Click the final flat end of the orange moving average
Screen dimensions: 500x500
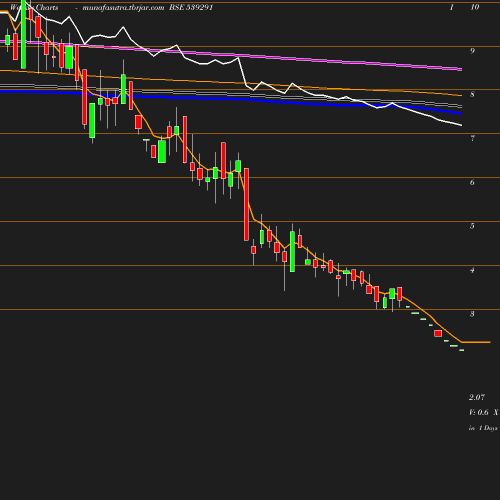476,342
